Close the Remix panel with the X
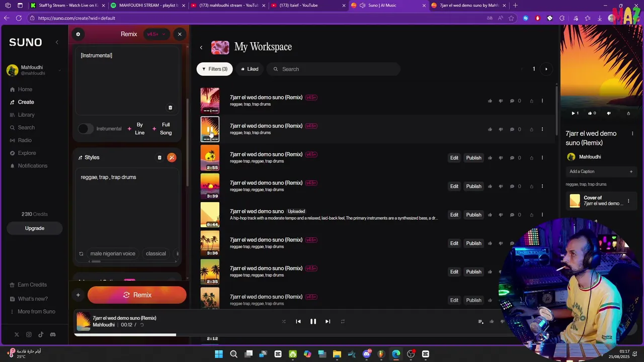The height and width of the screenshot is (362, 644). tap(180, 34)
